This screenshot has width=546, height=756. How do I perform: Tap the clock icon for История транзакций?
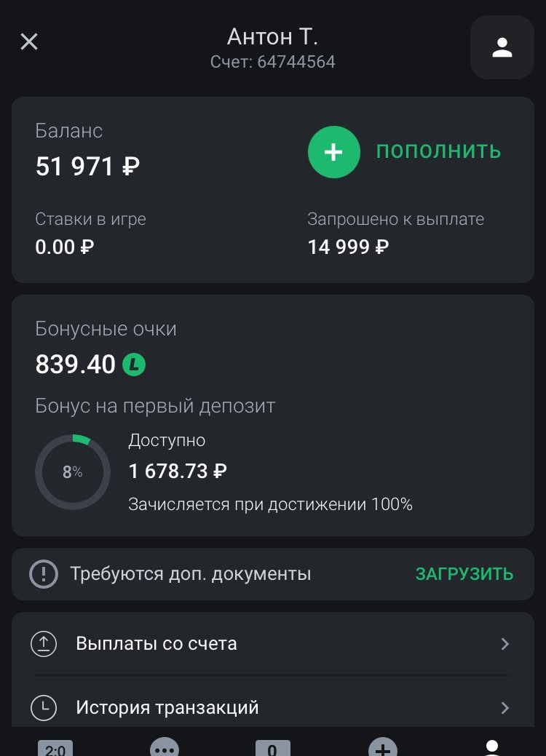44,707
